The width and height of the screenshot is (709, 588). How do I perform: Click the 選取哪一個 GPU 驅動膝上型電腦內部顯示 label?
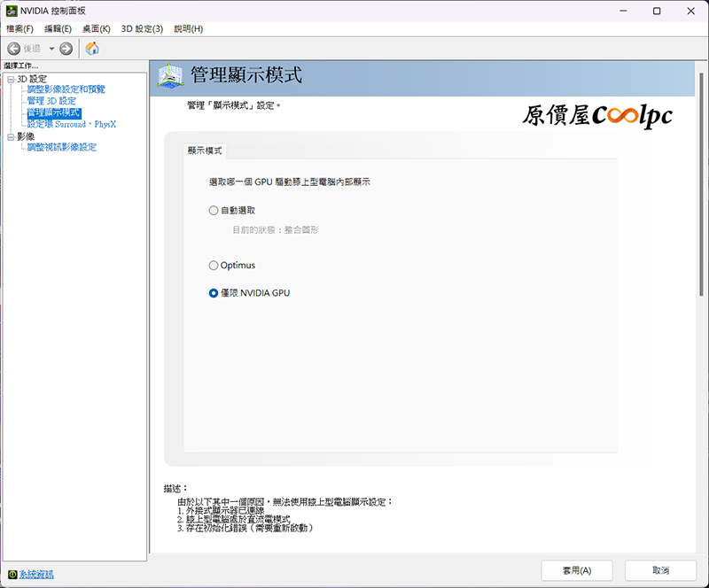point(290,182)
